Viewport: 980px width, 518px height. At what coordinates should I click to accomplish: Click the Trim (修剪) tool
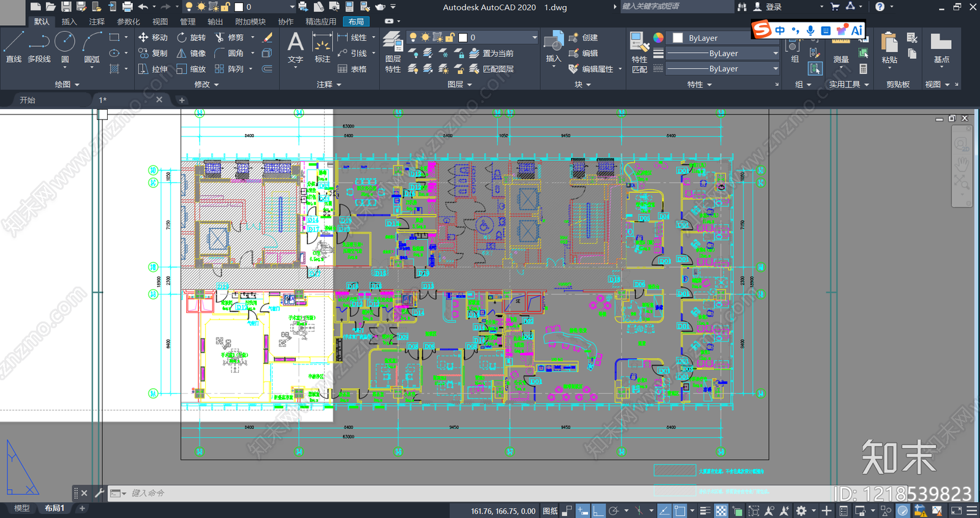point(229,37)
